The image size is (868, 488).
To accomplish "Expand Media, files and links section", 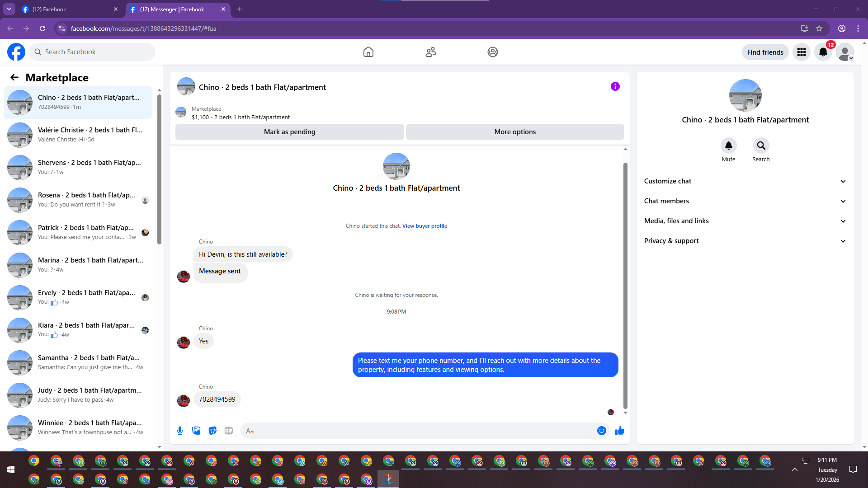I will pos(745,221).
